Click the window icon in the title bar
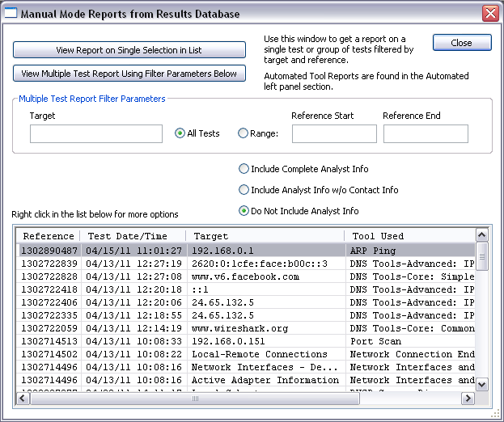The width and height of the screenshot is (504, 422). [x=11, y=13]
